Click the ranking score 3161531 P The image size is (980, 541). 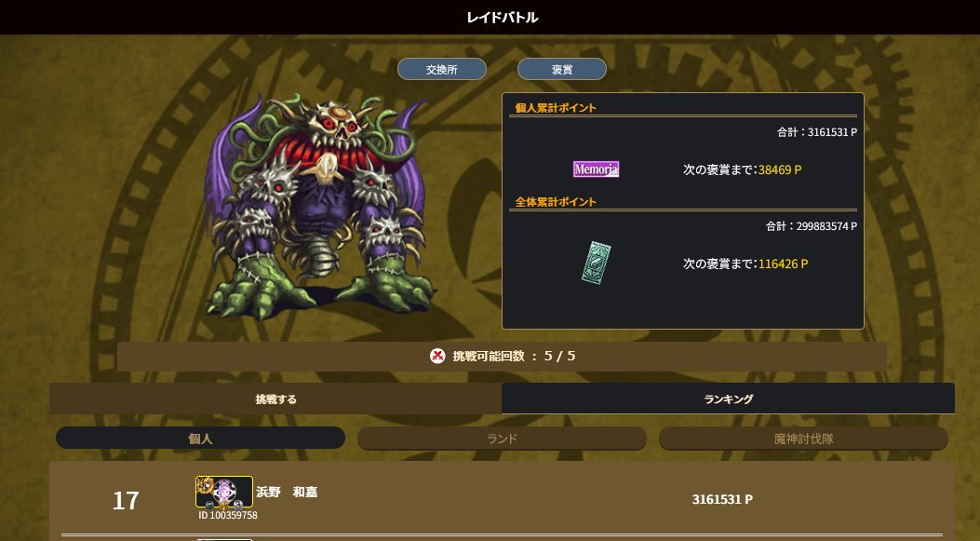[722, 500]
